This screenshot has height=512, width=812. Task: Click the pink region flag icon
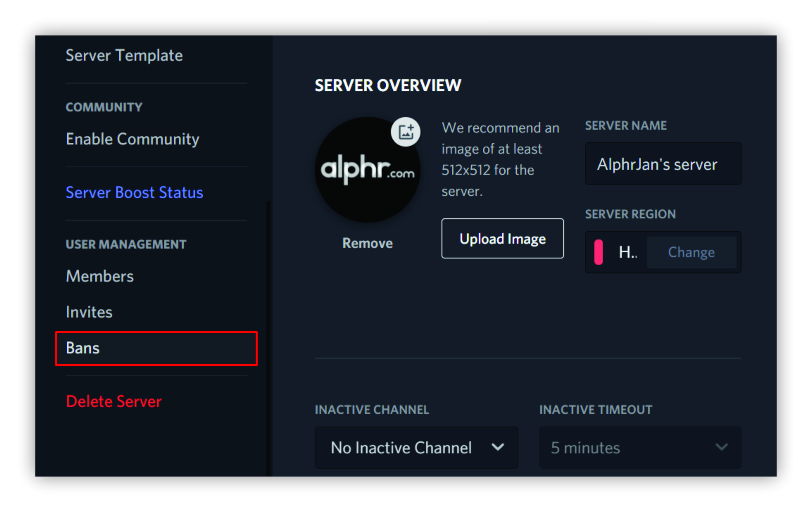pyautogui.click(x=598, y=252)
